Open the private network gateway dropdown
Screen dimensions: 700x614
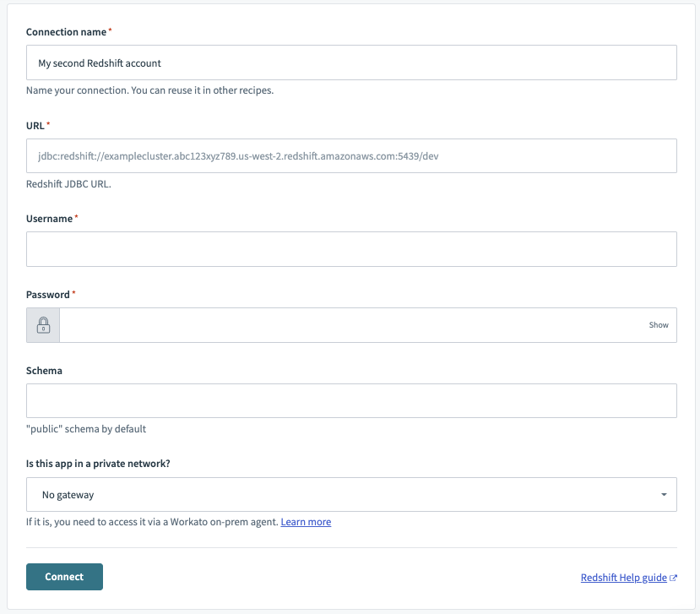tap(350, 494)
